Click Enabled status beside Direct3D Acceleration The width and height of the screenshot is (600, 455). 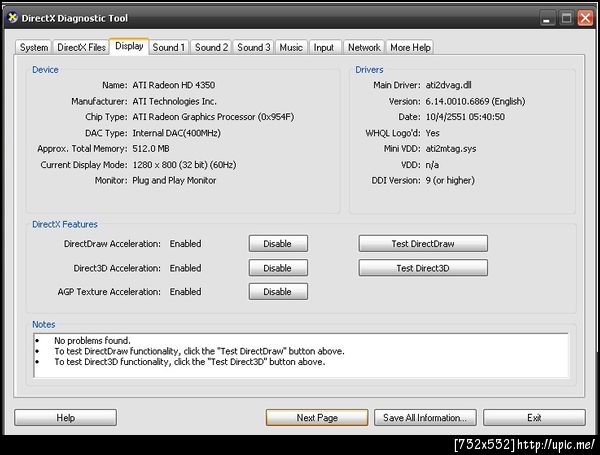click(185, 268)
